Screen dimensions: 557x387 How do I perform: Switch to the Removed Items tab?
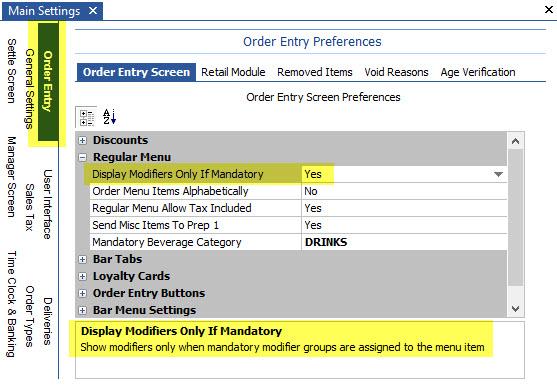point(315,72)
